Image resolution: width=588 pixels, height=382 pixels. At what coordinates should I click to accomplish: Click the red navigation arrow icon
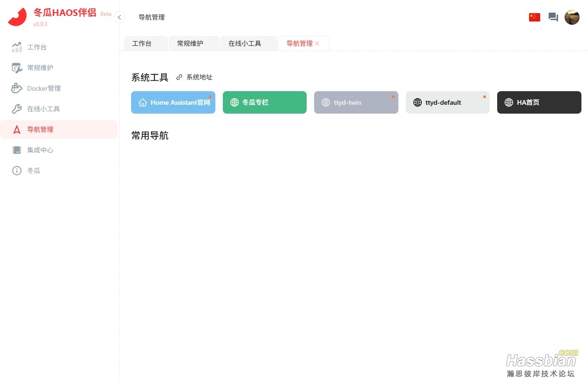[17, 130]
